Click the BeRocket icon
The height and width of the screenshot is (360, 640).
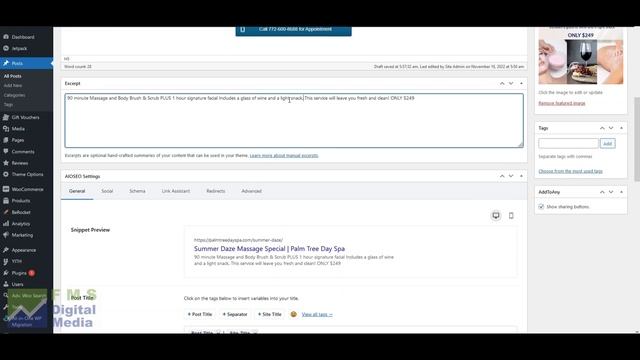pos(6,212)
